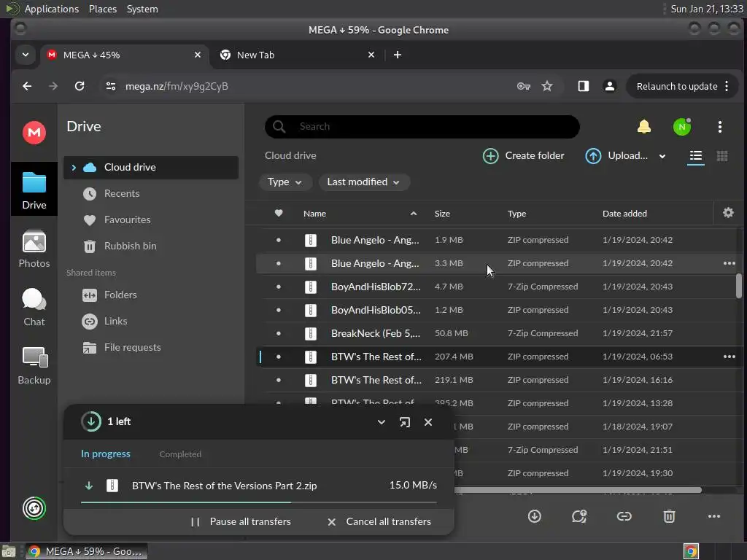Toggle favourite dot on 1.9 MB Blue Angelo row
The width and height of the screenshot is (747, 560).
(x=279, y=240)
